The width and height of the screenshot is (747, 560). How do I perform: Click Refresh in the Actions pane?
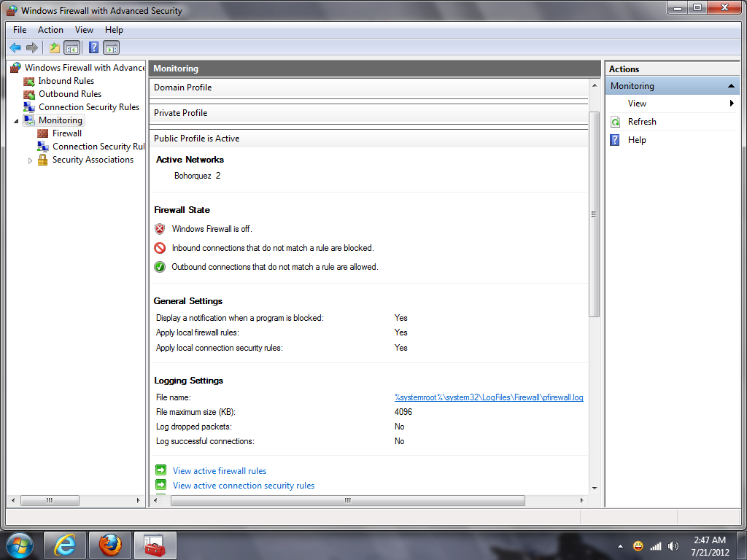[x=641, y=122]
